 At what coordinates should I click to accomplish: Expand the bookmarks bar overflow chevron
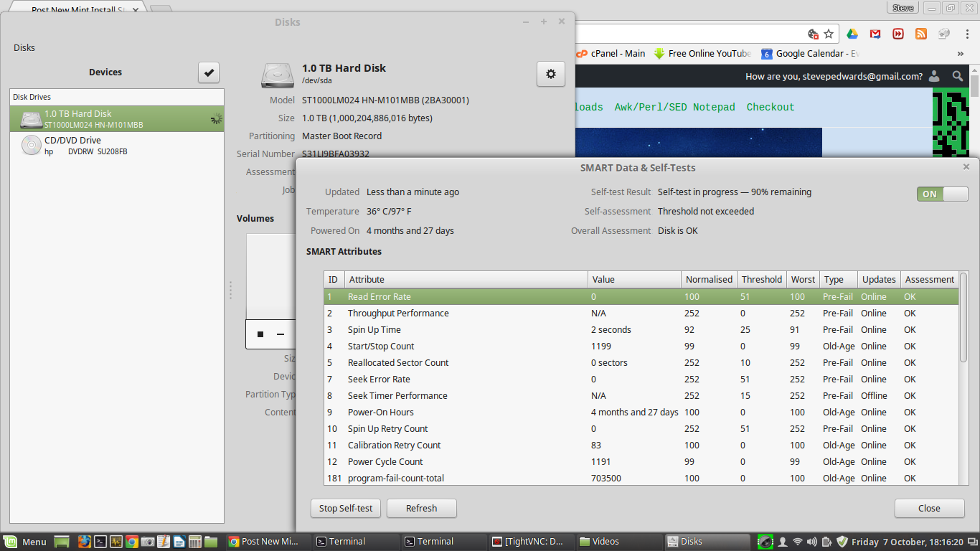tap(961, 54)
